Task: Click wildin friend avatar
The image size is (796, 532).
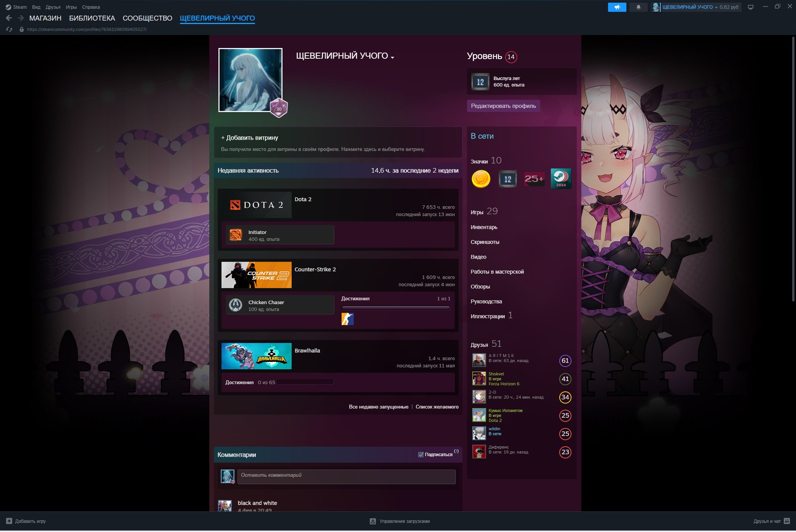Action: tap(479, 433)
